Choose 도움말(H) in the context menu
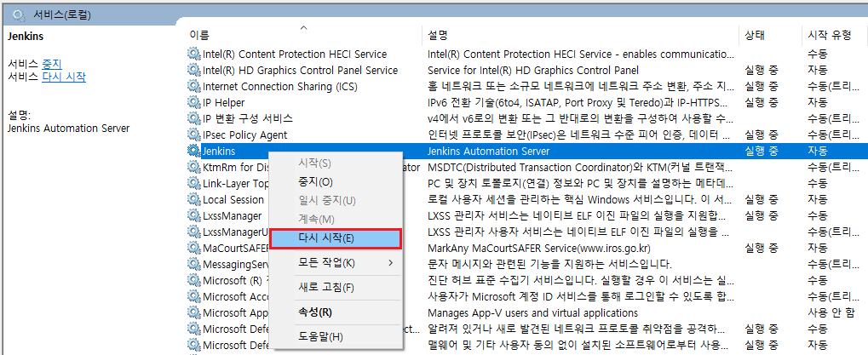The image size is (868, 355). (336, 336)
